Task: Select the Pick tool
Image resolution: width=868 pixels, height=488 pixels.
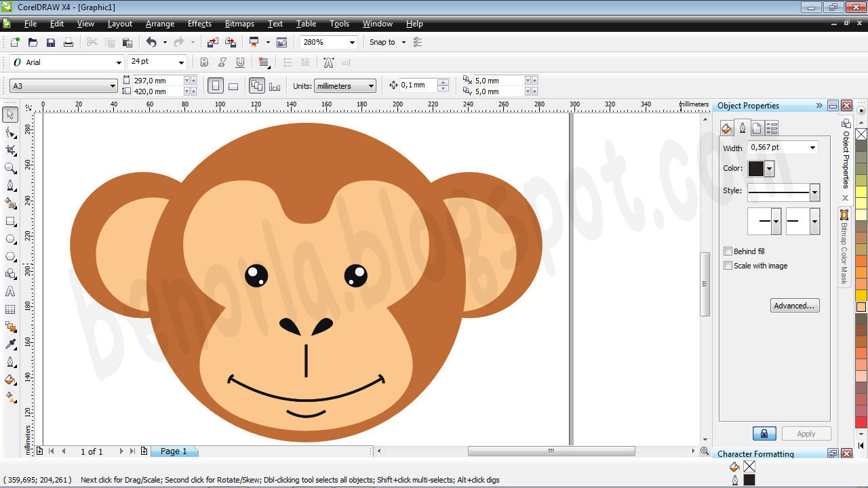Action: [x=9, y=115]
